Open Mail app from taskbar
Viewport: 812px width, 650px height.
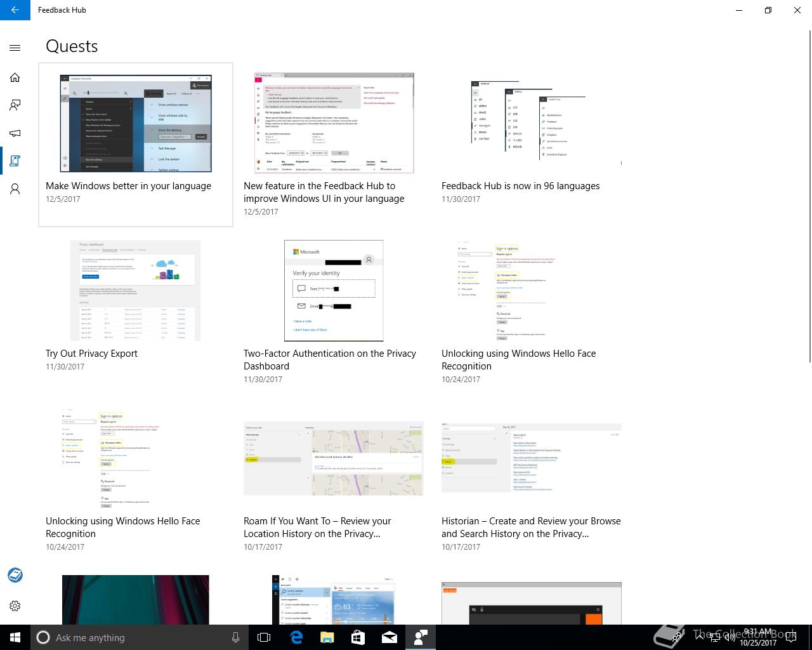click(x=389, y=637)
